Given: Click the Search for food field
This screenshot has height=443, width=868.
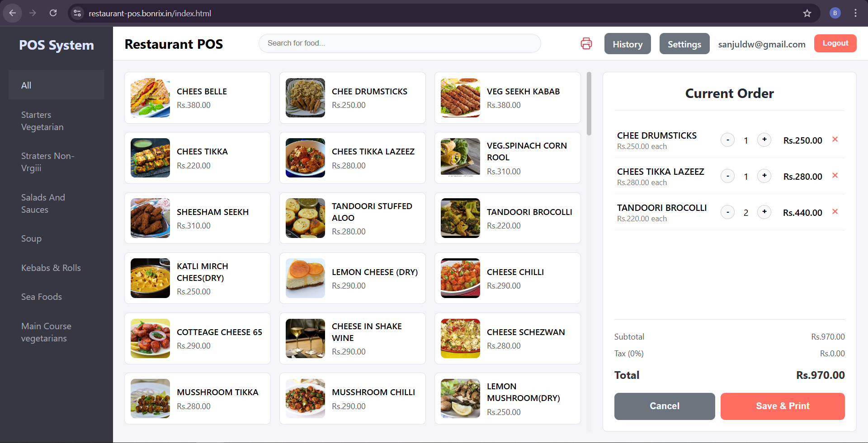Looking at the screenshot, I should coord(399,43).
